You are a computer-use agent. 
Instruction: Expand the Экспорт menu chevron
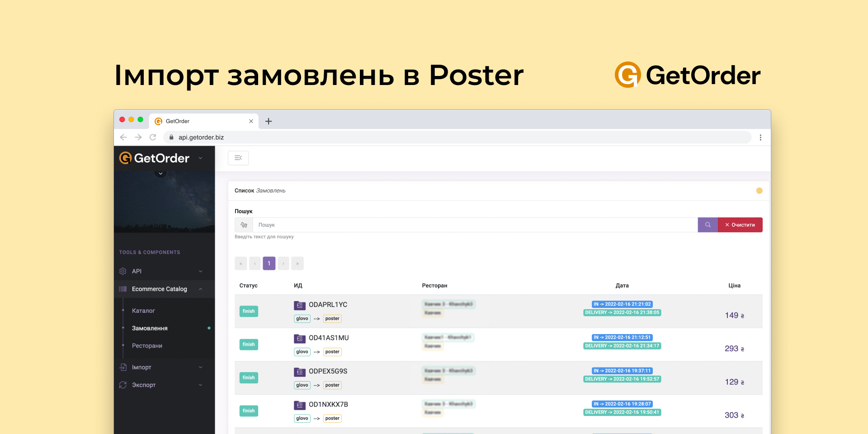pos(201,385)
